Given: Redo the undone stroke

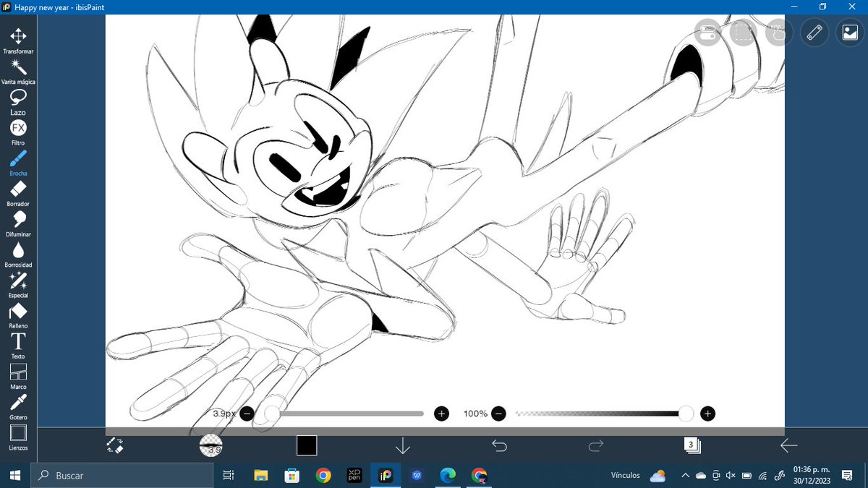Looking at the screenshot, I should click(x=596, y=445).
